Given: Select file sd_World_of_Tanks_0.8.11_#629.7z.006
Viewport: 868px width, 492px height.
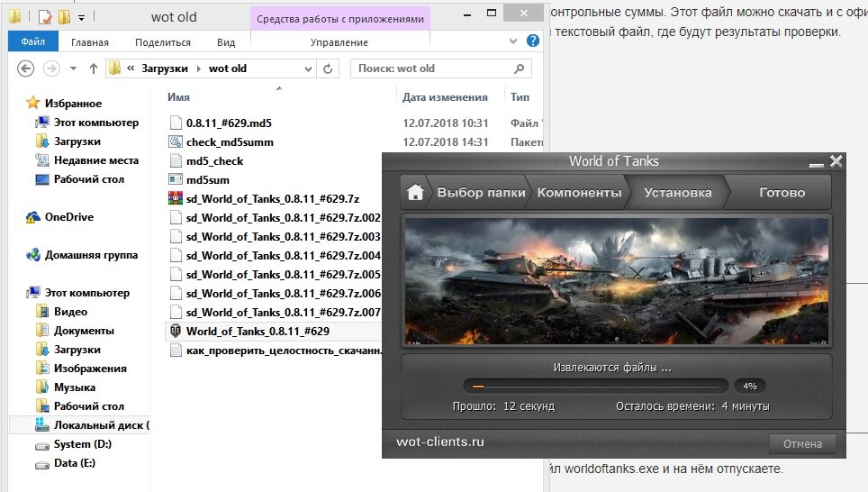Looking at the screenshot, I should (284, 293).
